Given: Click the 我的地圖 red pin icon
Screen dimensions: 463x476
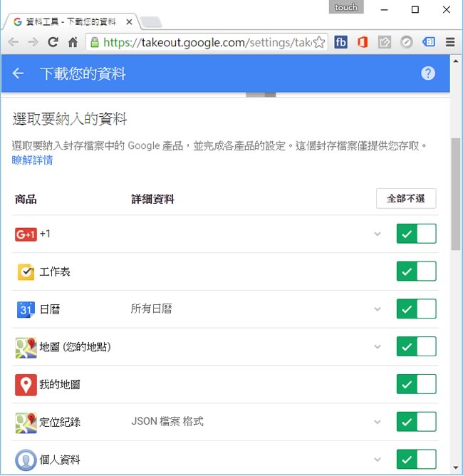Looking at the screenshot, I should [x=26, y=385].
